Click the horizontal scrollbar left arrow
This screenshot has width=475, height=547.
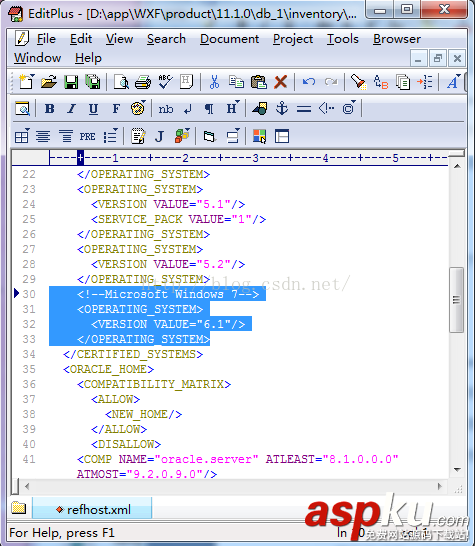coord(27,486)
